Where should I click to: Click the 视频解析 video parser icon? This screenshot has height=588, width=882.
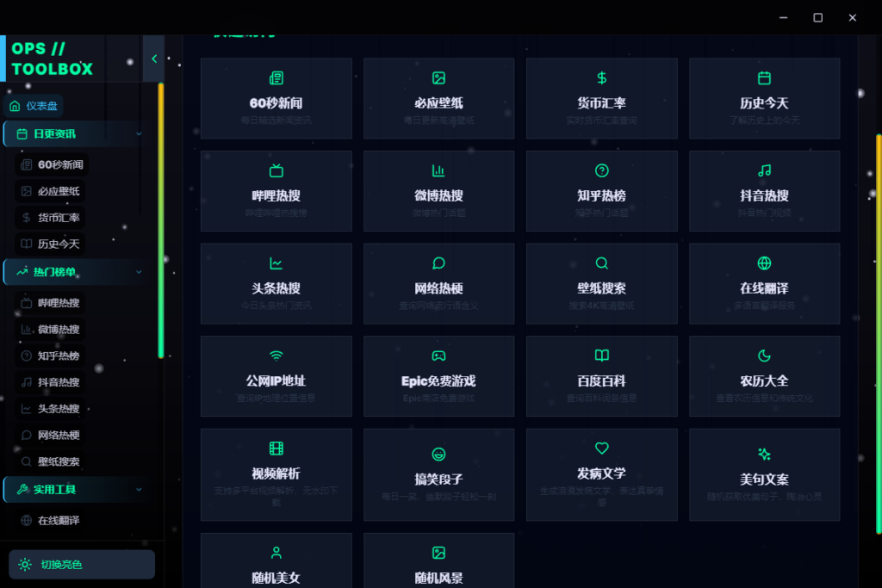276,474
